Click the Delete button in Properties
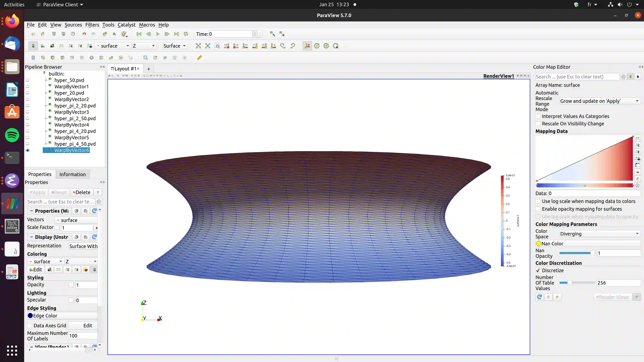This screenshot has height=362, width=644. coord(82,192)
